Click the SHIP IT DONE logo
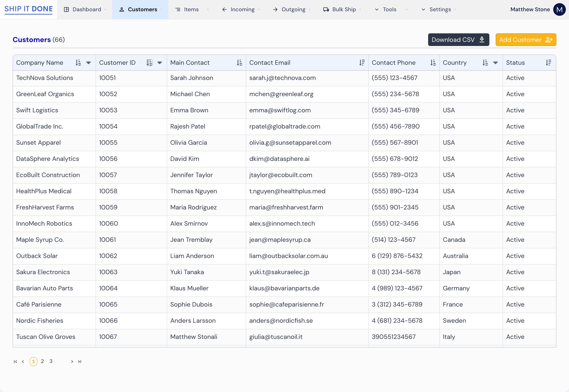The image size is (569, 392). pyautogui.click(x=28, y=9)
